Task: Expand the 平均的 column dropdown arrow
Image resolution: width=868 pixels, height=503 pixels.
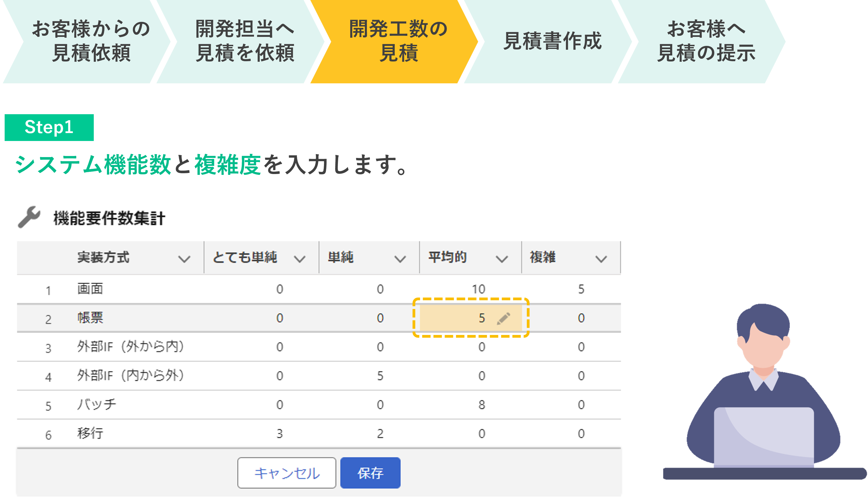Action: tap(501, 259)
